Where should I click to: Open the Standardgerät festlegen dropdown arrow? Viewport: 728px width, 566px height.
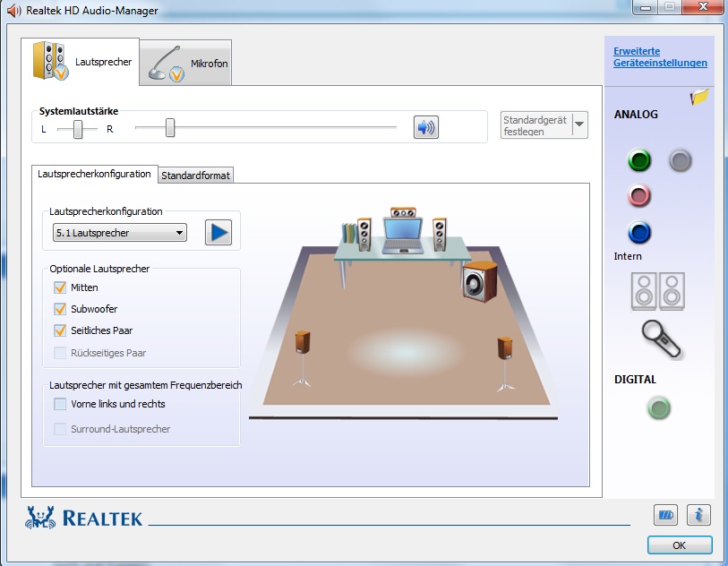pyautogui.click(x=580, y=124)
